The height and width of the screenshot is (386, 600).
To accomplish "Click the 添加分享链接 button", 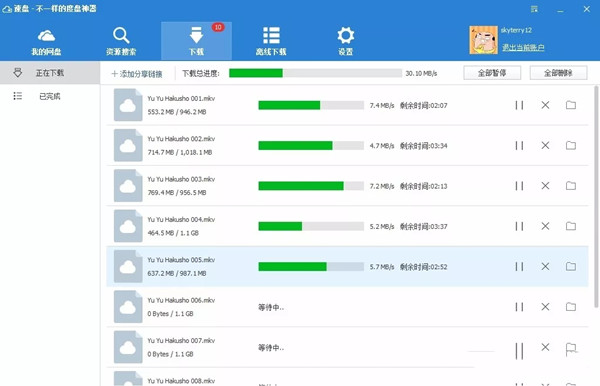I will pyautogui.click(x=137, y=74).
